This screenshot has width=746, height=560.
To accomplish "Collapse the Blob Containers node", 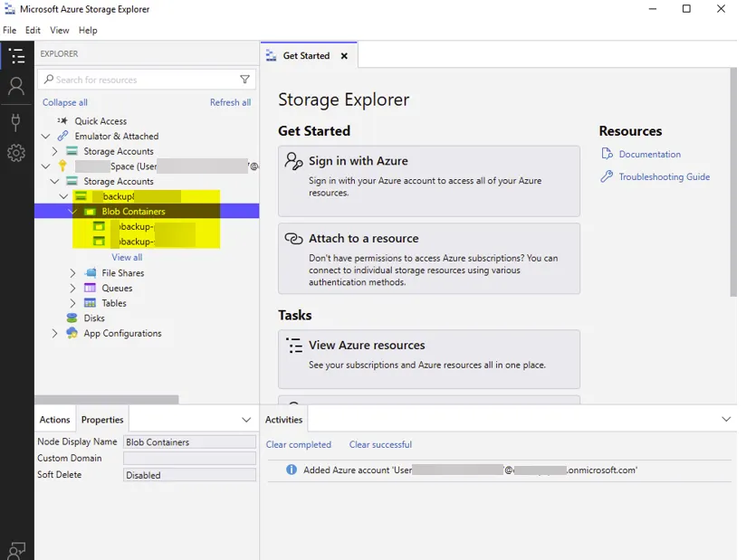I will click(73, 212).
